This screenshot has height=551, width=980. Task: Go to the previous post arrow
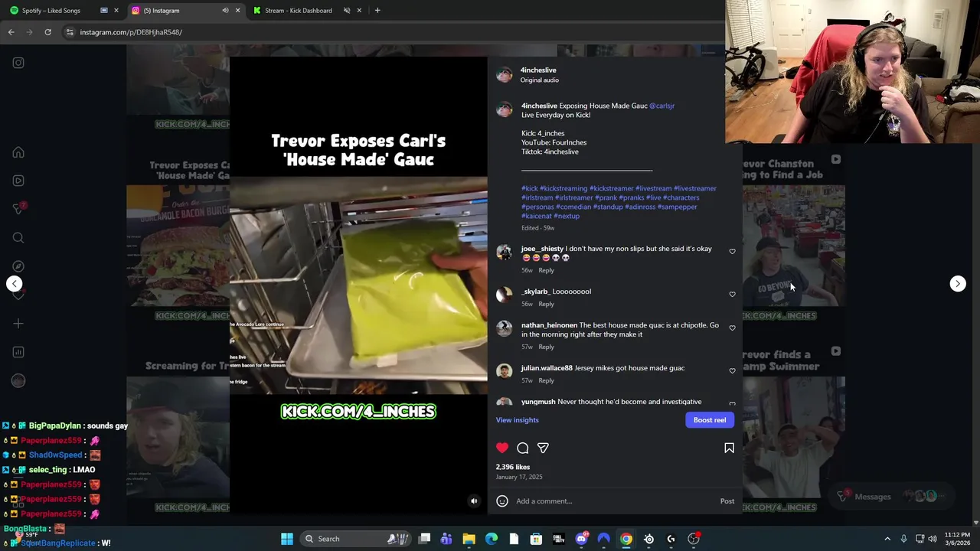tap(14, 283)
